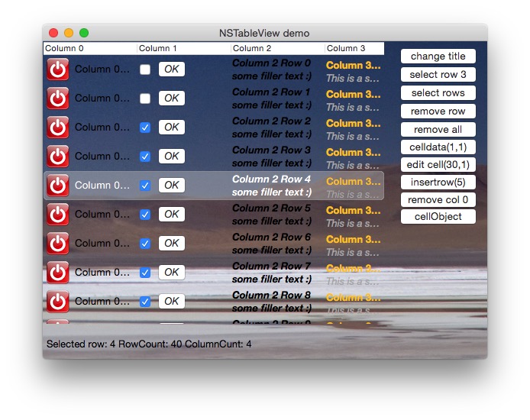
Task: Click the OK button in row 1
Action: click(172, 98)
